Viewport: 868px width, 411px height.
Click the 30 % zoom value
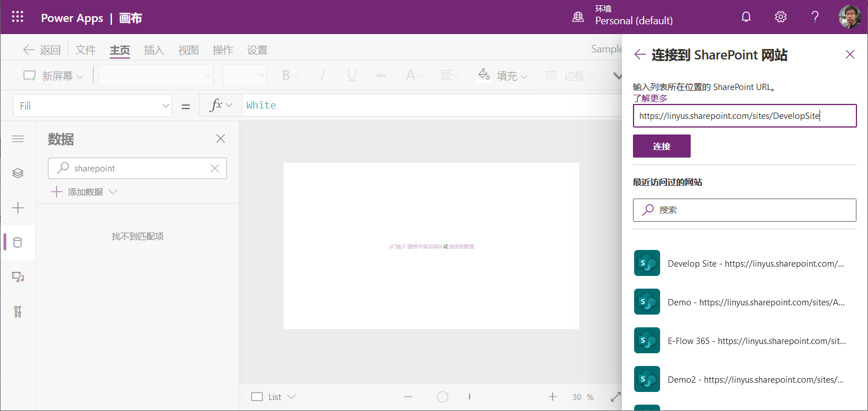[x=583, y=397]
